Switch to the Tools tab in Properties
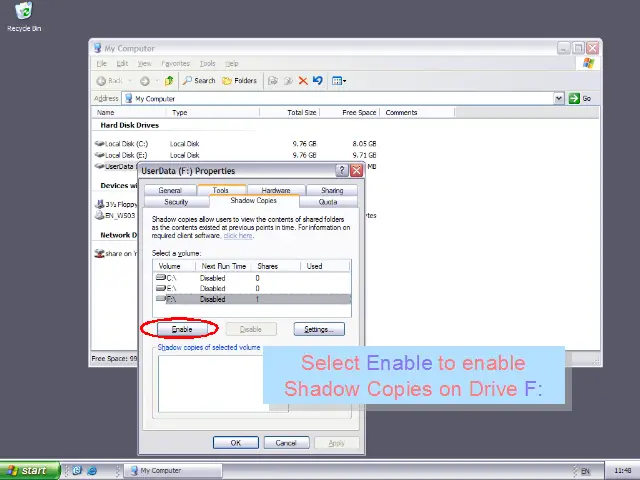 pos(220,190)
